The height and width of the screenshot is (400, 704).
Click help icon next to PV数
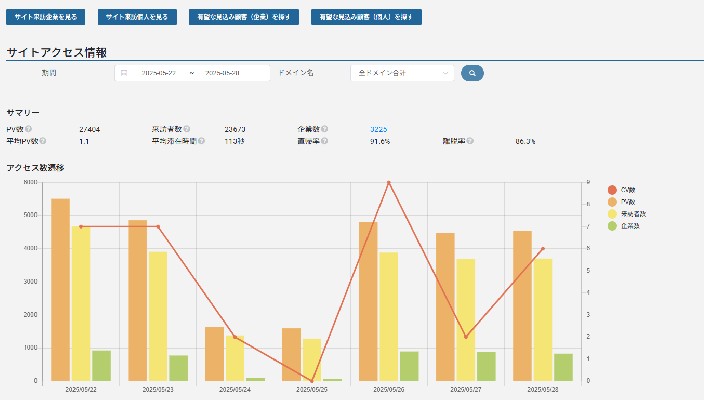28,129
